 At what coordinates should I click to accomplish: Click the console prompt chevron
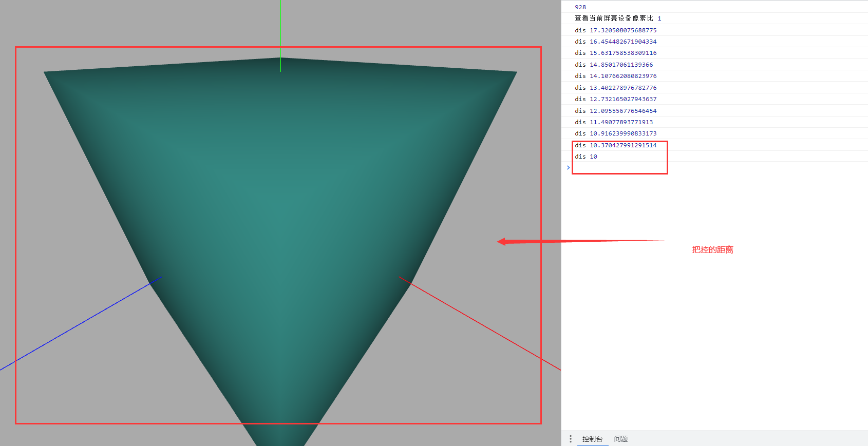tap(568, 167)
